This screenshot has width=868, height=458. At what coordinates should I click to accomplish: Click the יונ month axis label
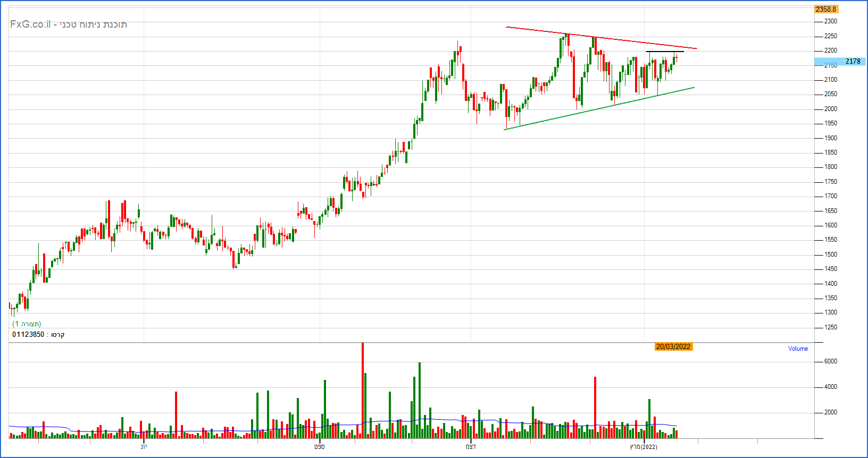[144, 447]
